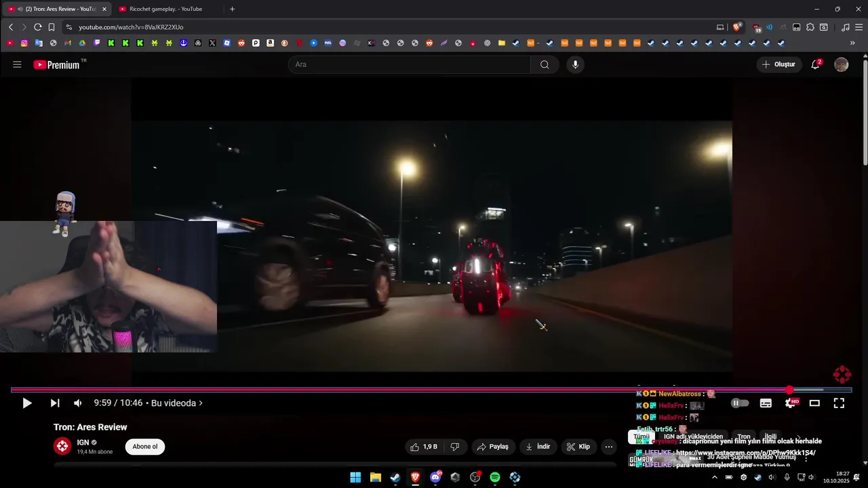Select the 'Tron' filter chip
Viewport: 868px width, 488px height.
(x=744, y=436)
